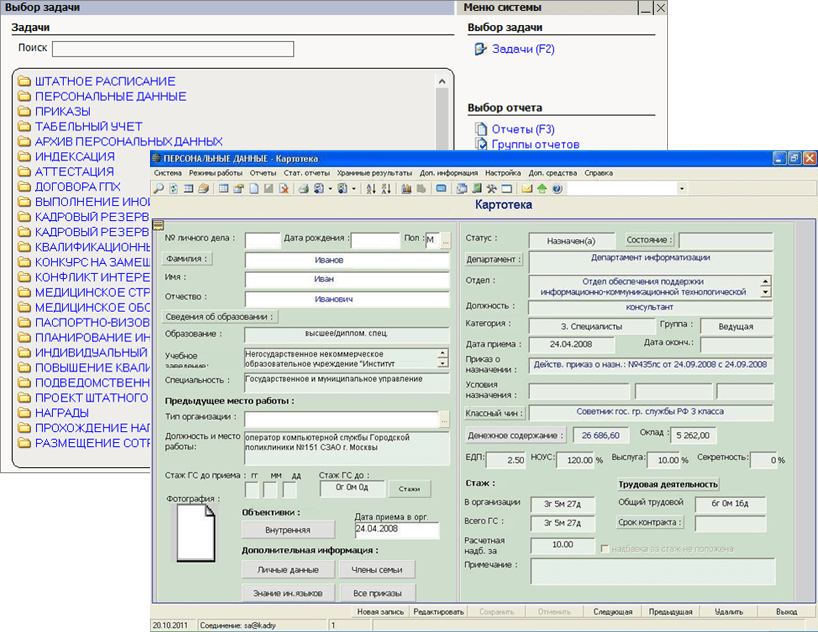Open the Система menu
This screenshot has height=632, width=818.
click(167, 173)
